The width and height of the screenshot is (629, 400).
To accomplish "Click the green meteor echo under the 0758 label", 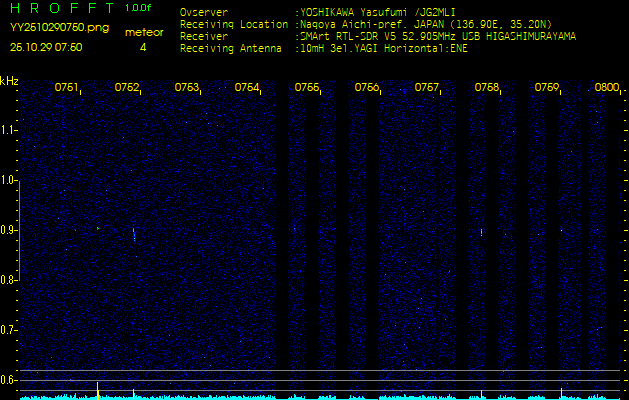I will [x=481, y=232].
